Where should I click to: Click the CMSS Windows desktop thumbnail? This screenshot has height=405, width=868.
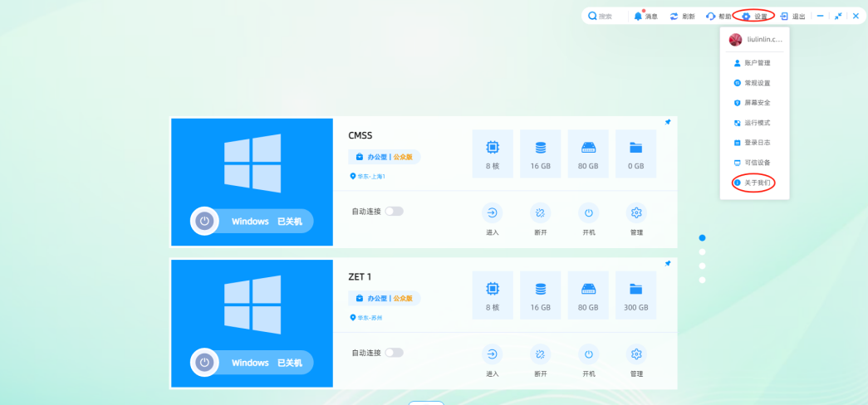coord(252,182)
